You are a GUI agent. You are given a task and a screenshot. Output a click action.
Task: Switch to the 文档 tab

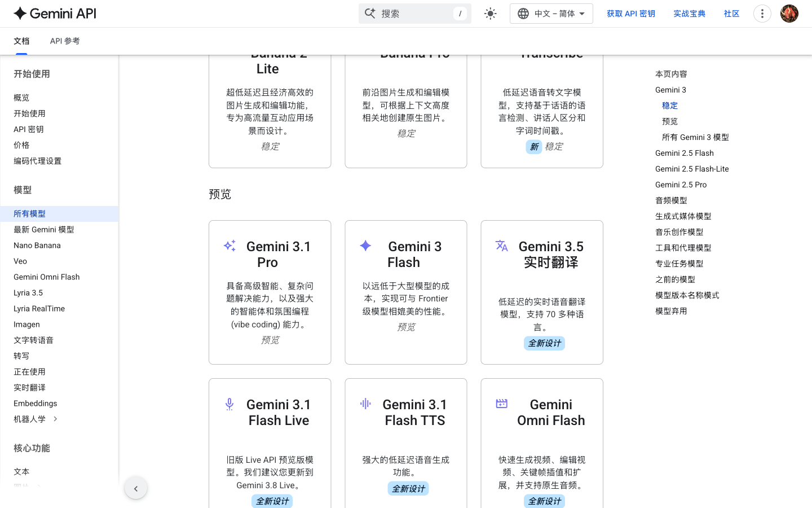[21, 41]
